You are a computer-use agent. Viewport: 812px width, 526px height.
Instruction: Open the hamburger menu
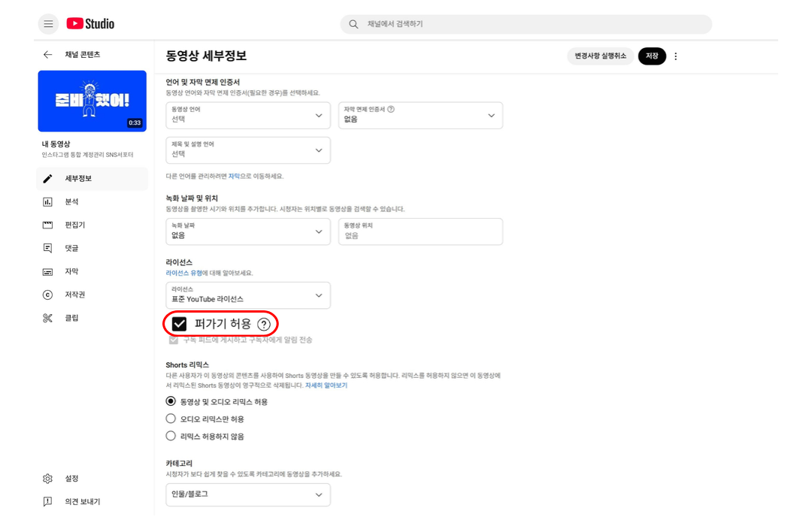pos(47,23)
